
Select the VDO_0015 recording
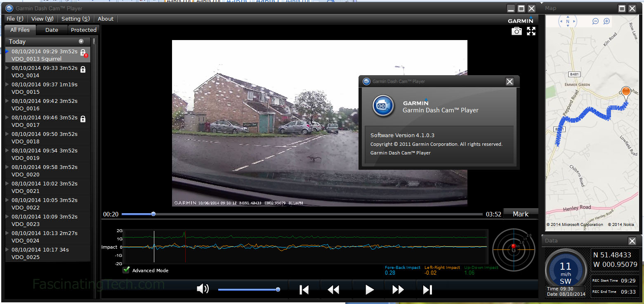[47, 88]
